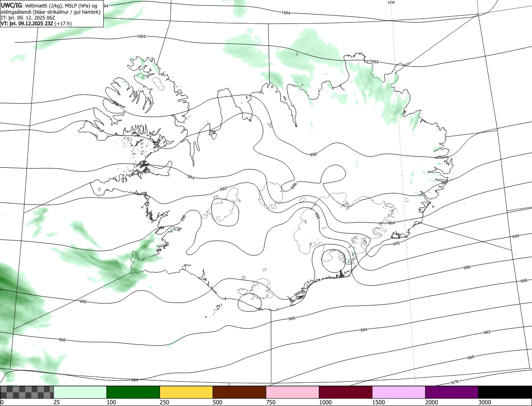Click the legend value "25"
The height and width of the screenshot is (406, 532).
57,402
